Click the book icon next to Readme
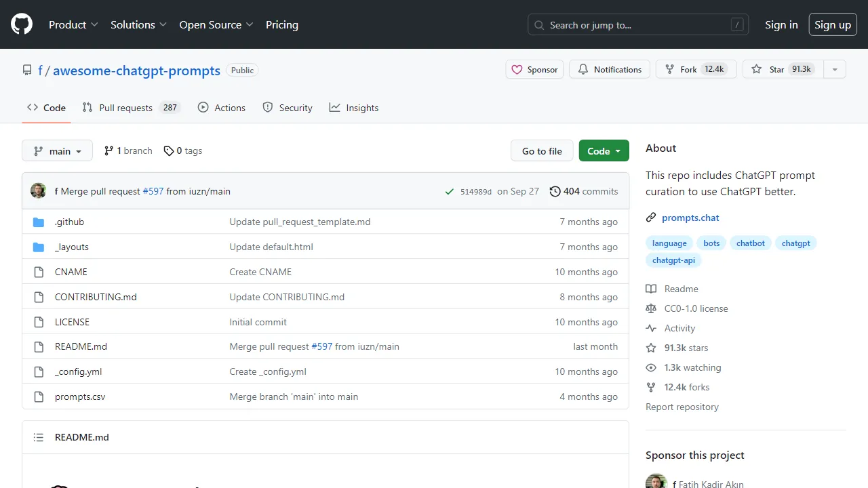Viewport: 868px width, 488px height. (x=651, y=289)
